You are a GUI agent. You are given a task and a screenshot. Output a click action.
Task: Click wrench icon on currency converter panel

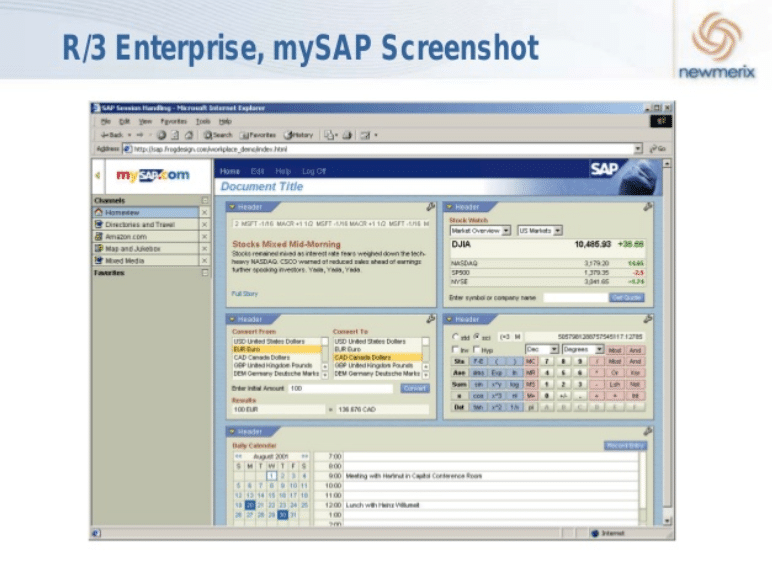430,319
